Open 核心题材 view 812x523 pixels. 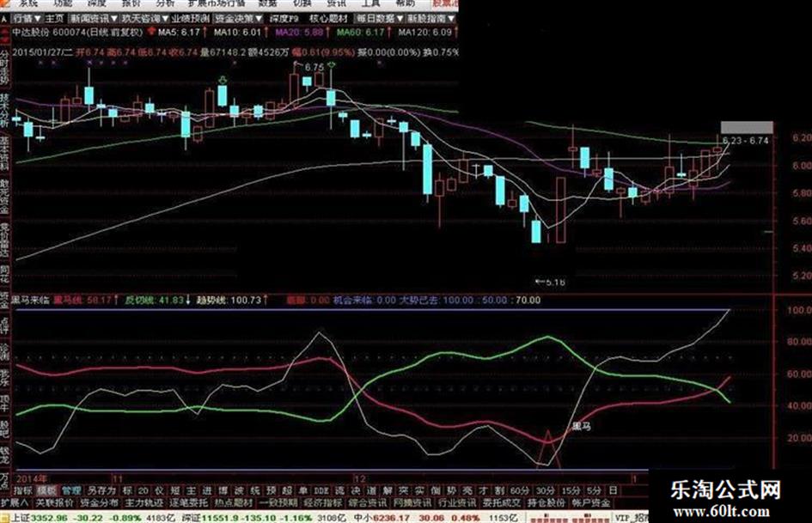328,19
